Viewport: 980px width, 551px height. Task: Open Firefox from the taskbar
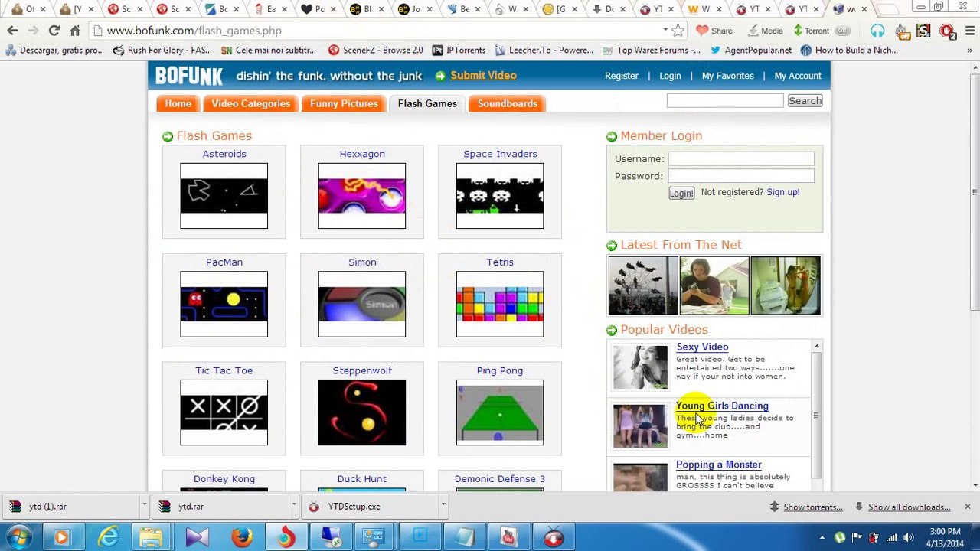pyautogui.click(x=242, y=538)
